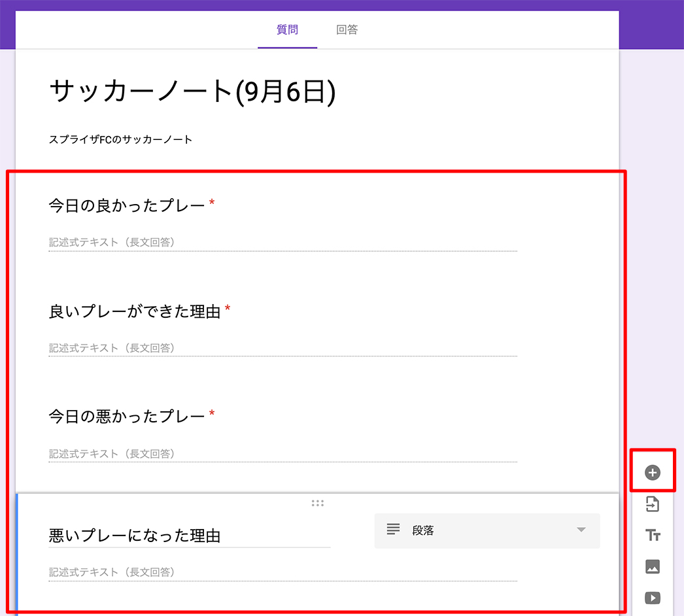Click the description スプライザFCのサッカーノート
The width and height of the screenshot is (684, 616).
121,139
